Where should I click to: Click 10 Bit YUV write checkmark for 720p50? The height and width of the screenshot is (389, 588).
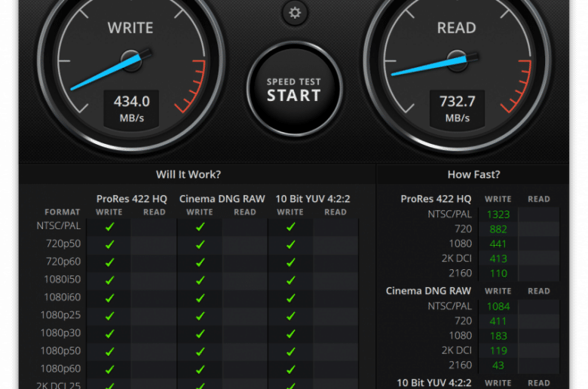pos(291,244)
